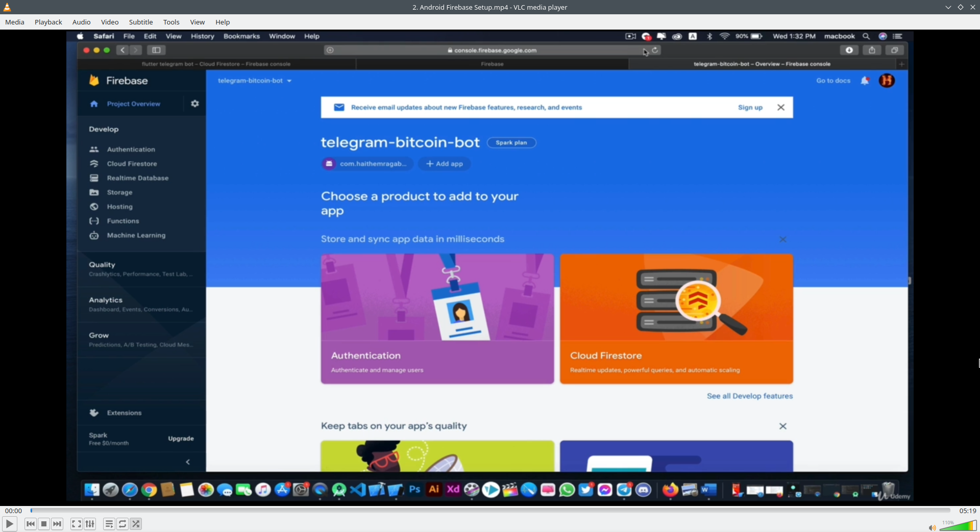The image size is (980, 532).
Task: Click Sign up for email updates
Action: 750,108
